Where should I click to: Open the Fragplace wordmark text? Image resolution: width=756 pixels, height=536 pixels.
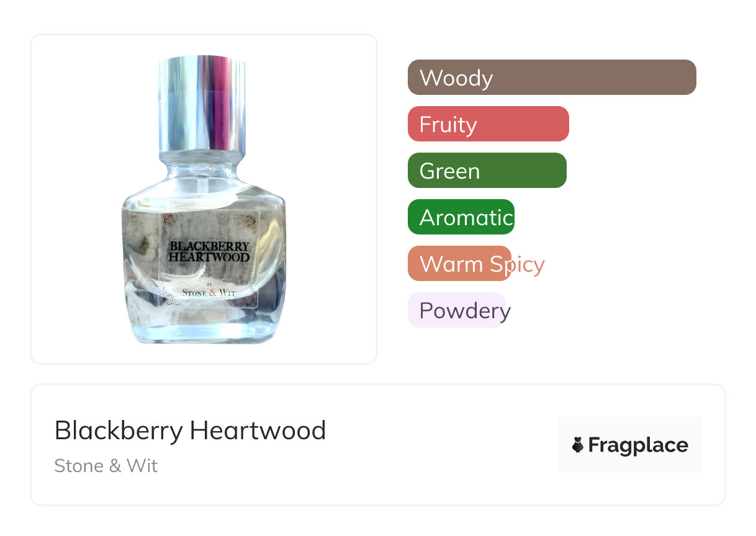(x=638, y=445)
